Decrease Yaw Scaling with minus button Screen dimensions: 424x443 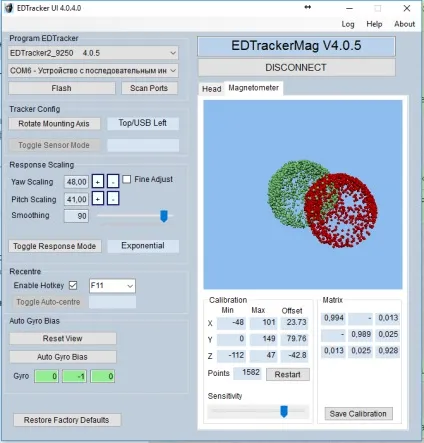point(113,182)
